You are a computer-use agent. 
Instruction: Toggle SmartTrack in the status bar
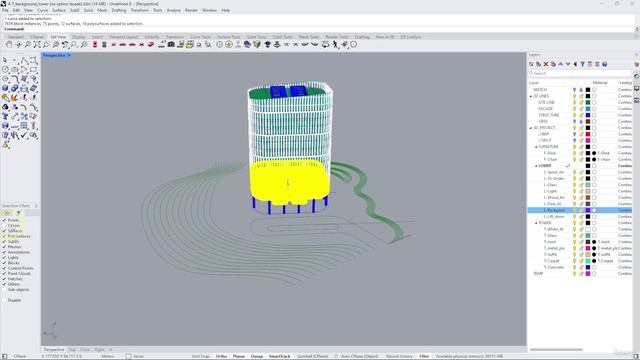[279, 356]
